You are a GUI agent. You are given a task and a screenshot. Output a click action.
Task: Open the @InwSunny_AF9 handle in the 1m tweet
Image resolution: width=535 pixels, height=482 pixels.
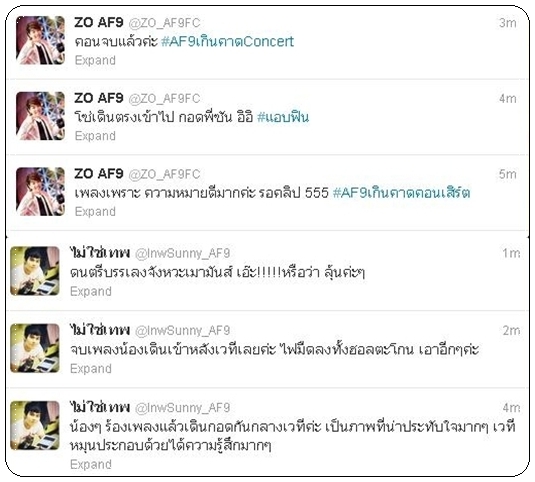click(183, 253)
